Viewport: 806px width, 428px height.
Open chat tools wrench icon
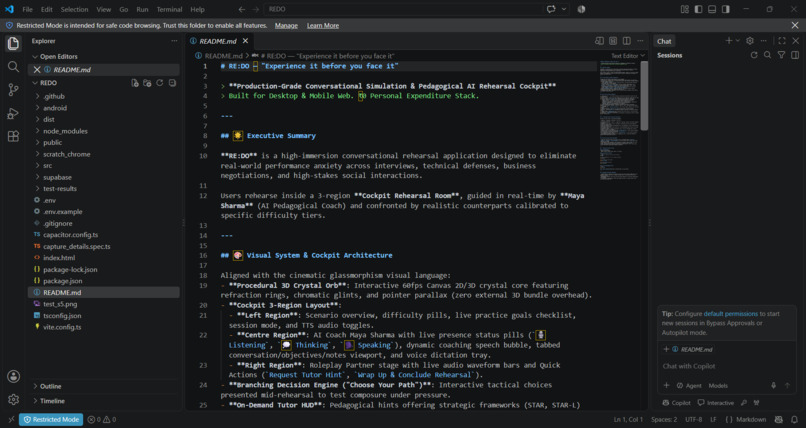(x=743, y=403)
